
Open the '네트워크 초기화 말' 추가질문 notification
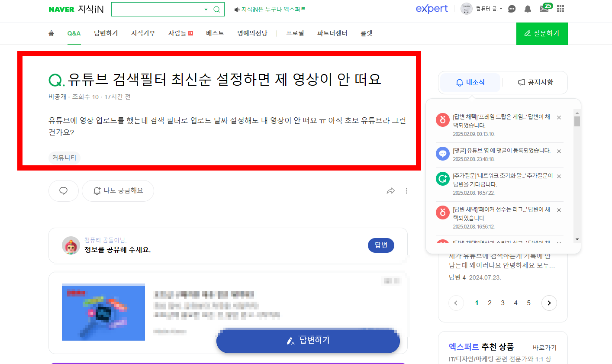(x=502, y=180)
